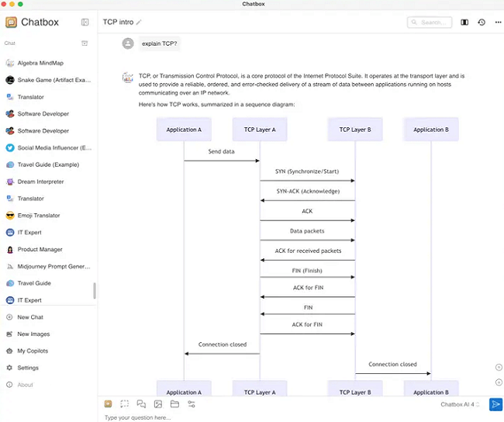Click the threads chat bubbles icon in toolbar

click(x=141, y=404)
